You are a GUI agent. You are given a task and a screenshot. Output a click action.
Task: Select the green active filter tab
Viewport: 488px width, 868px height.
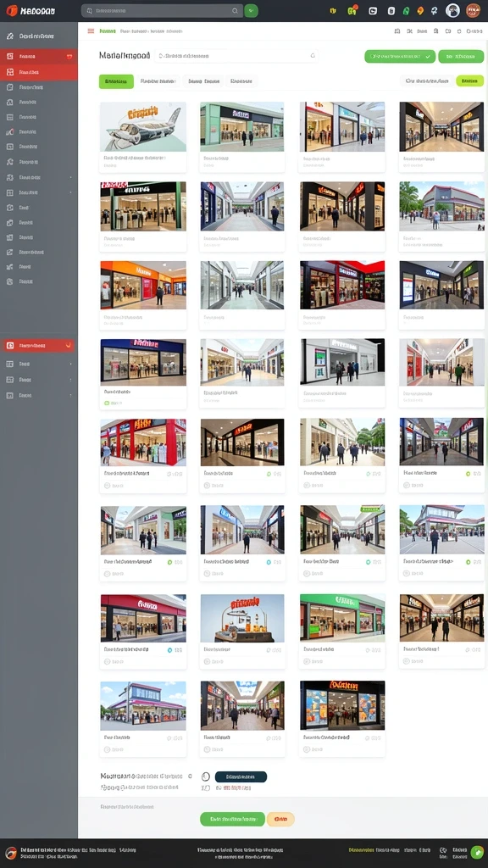tap(116, 81)
